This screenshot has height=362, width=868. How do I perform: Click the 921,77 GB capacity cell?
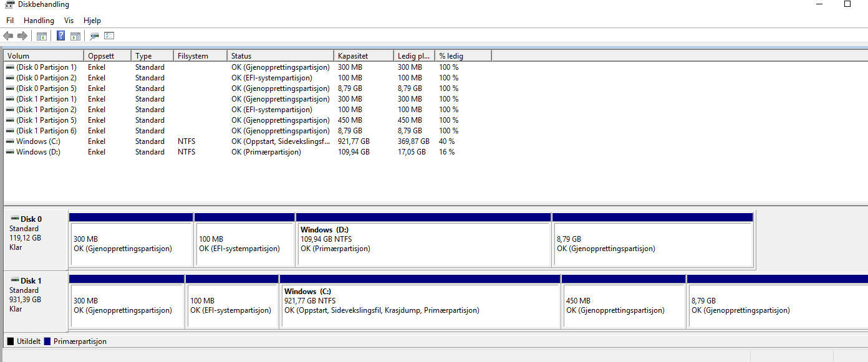click(x=354, y=141)
